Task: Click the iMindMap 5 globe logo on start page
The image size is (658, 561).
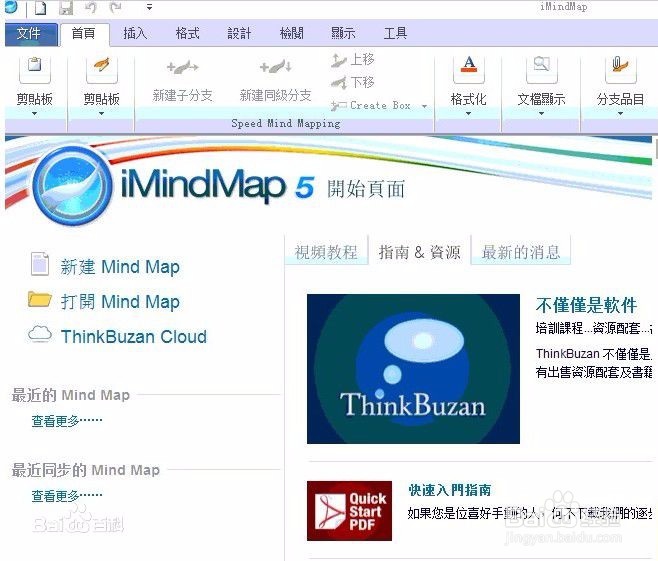Action: [73, 185]
